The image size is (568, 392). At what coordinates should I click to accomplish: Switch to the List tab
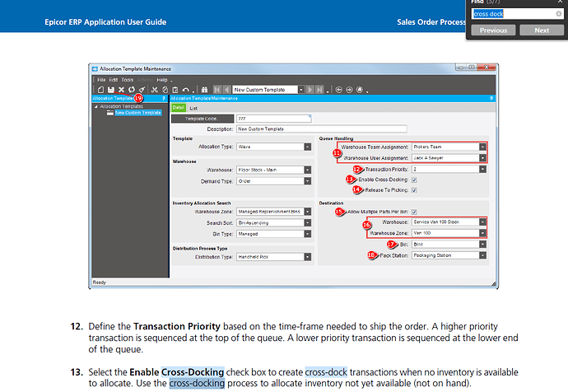193,108
